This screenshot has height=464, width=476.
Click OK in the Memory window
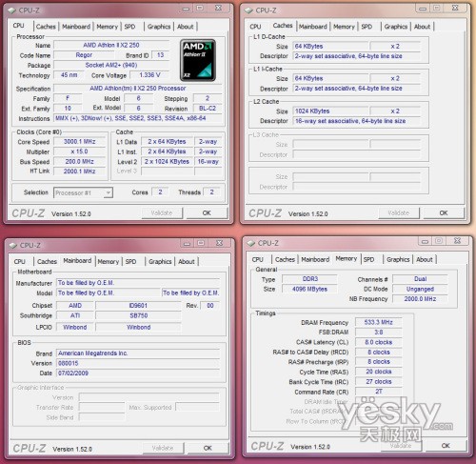pos(446,446)
